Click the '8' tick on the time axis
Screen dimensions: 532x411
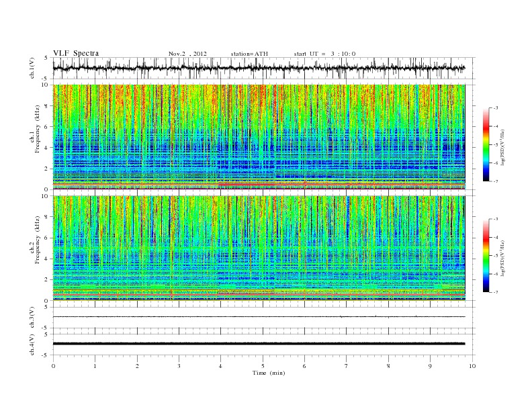coord(388,366)
